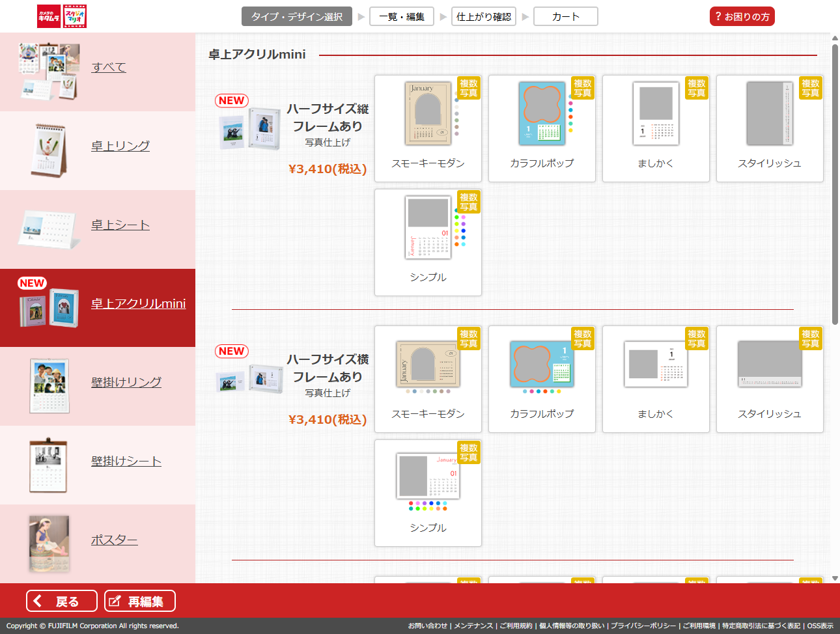840x634 pixels.
Task: Open the お問い合わせ footer link
Action: click(x=428, y=626)
